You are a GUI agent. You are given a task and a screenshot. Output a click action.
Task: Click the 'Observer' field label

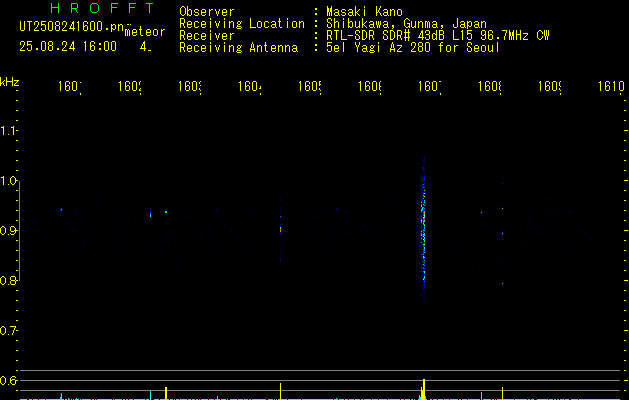pos(207,11)
